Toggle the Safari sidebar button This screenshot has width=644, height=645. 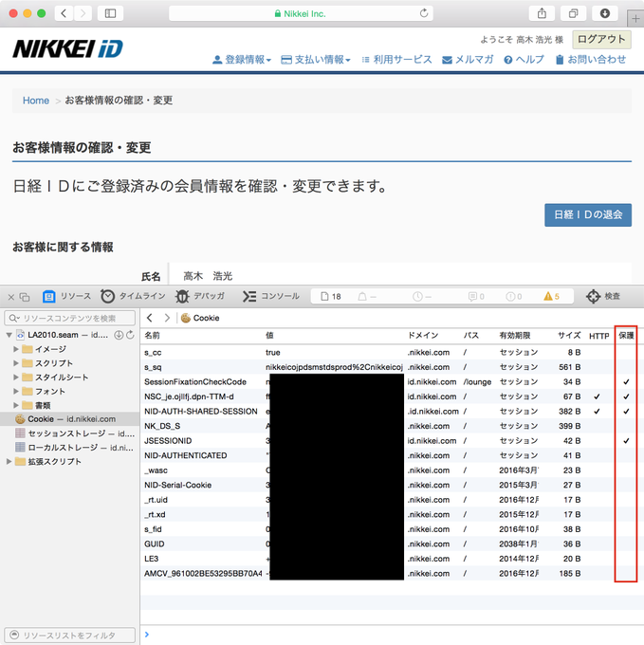click(x=110, y=13)
